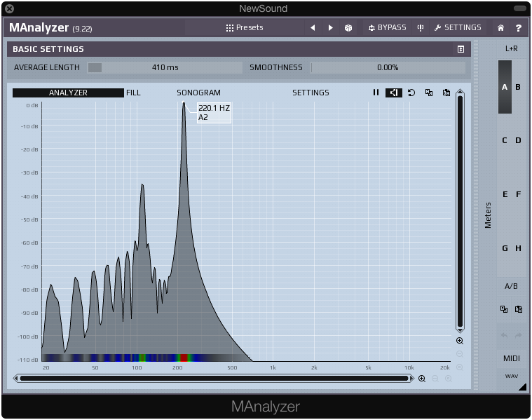This screenshot has width=532, height=420.
Task: Click the L+R channel label
Action: point(511,48)
